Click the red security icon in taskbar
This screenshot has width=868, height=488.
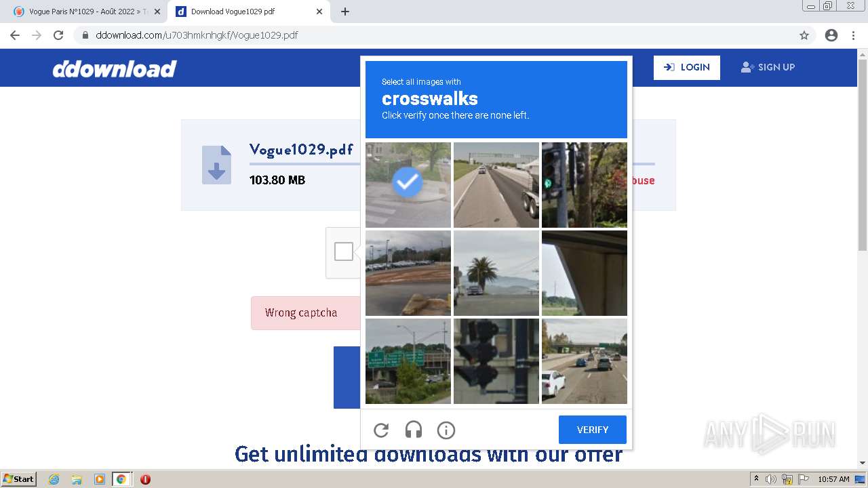click(145, 479)
